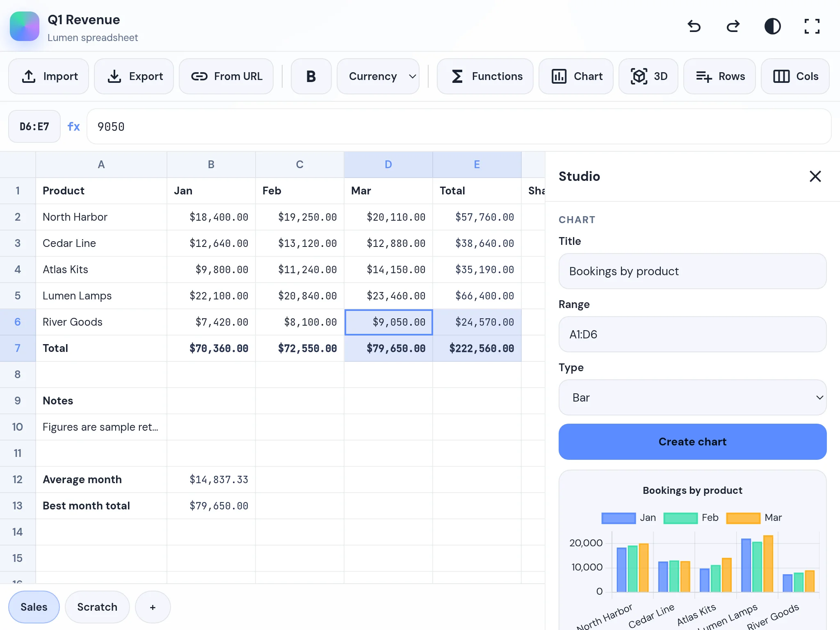
Task: Click the Lumen app logo
Action: click(x=25, y=26)
